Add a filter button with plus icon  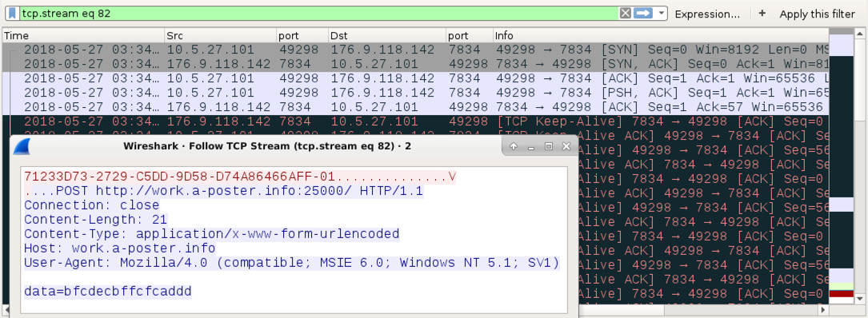[762, 14]
